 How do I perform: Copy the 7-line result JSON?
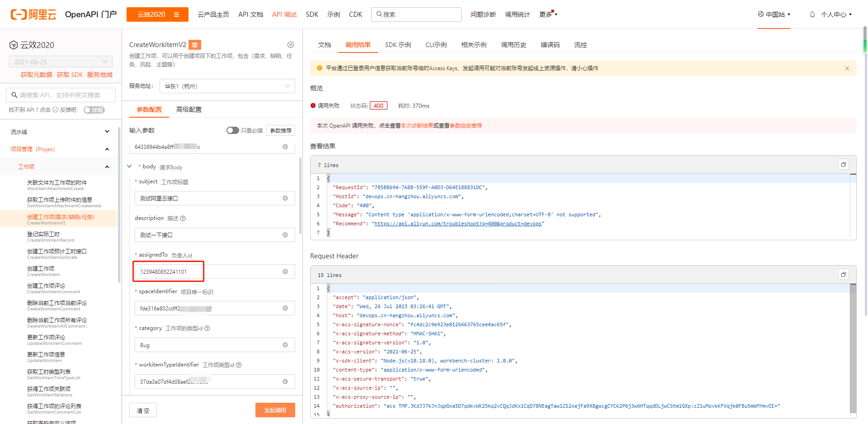843,165
